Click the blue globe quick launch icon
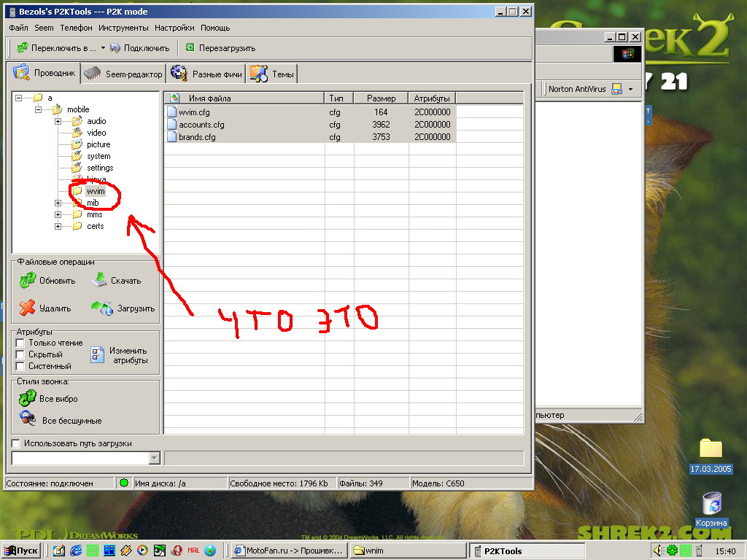 point(210,551)
